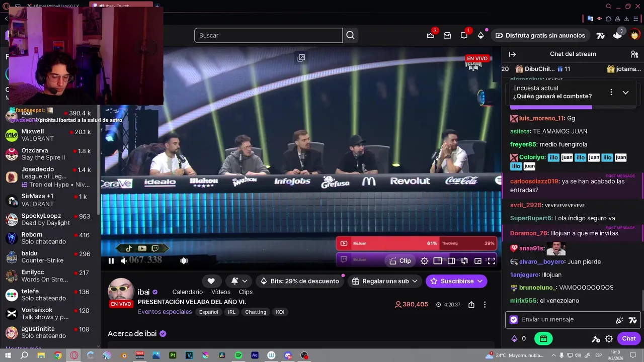The image size is (644, 362).
Task: Open the Calendario tab
Action: tap(188, 292)
